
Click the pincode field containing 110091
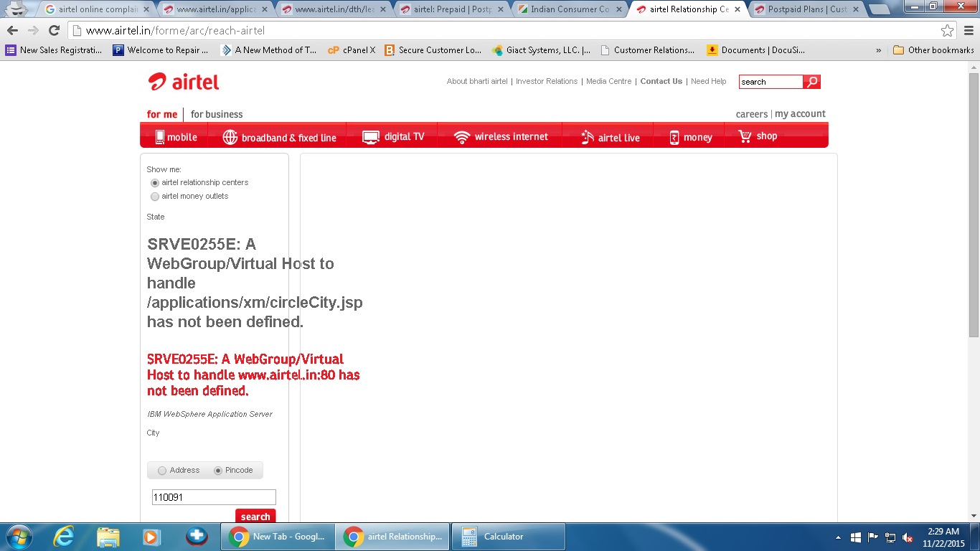click(x=214, y=497)
